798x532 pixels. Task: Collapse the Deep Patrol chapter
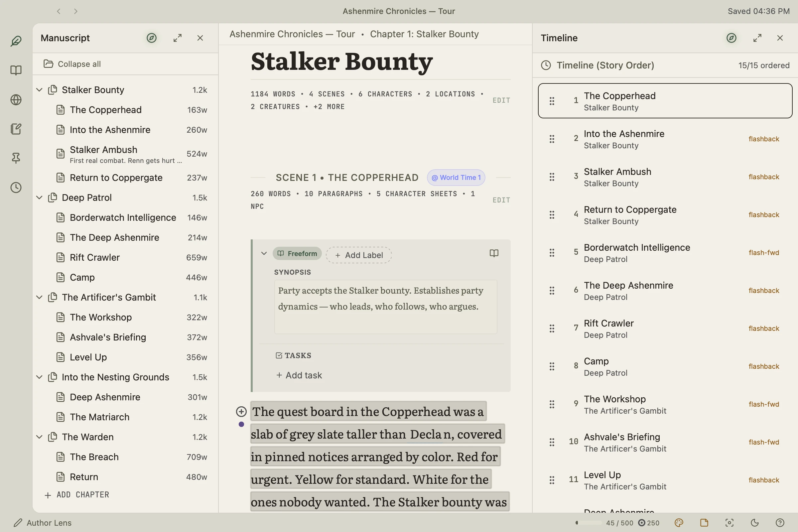[x=39, y=198]
